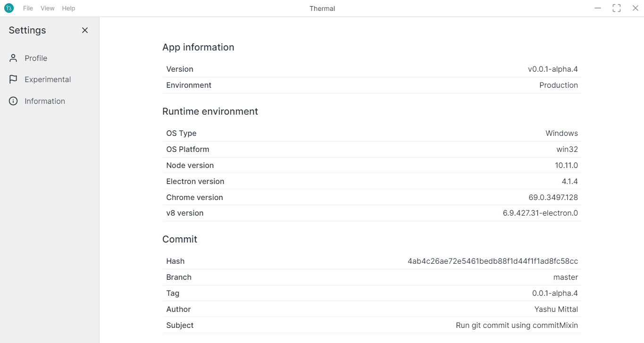
Task: Click the Experimental flag icon
Action: coord(13,79)
